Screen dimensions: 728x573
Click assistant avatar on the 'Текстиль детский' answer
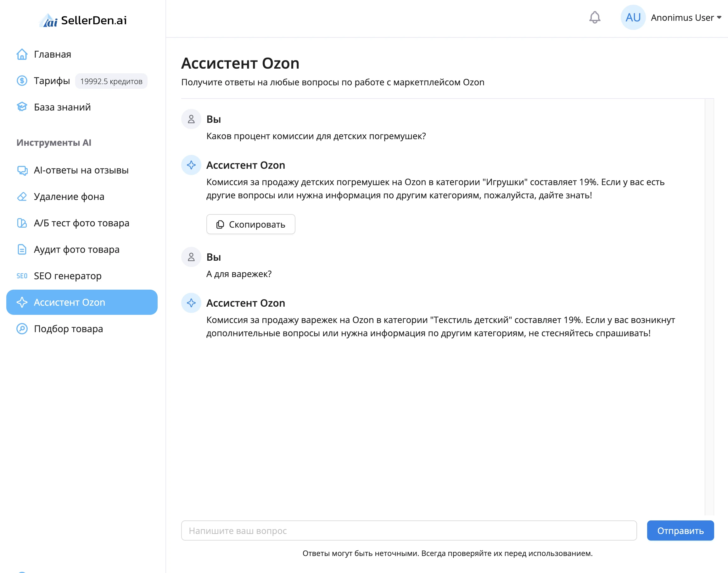(x=191, y=303)
